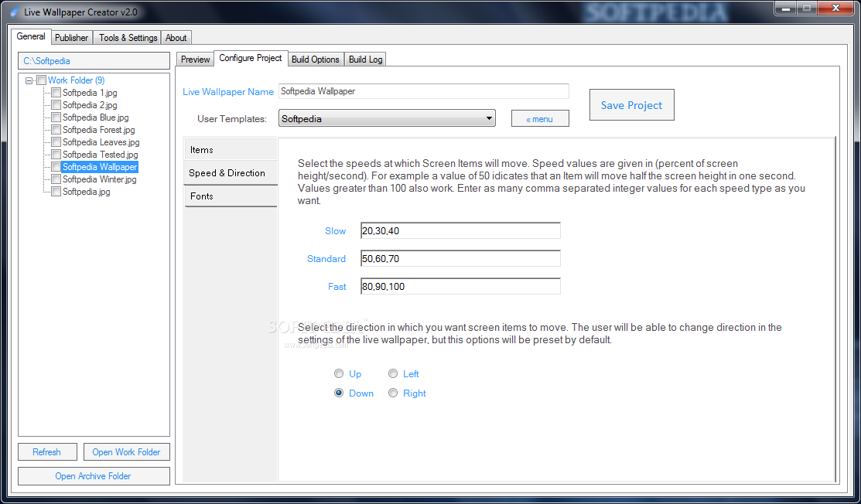Close the Live Wallpaper Creator window
The height and width of the screenshot is (504, 861).
point(835,9)
